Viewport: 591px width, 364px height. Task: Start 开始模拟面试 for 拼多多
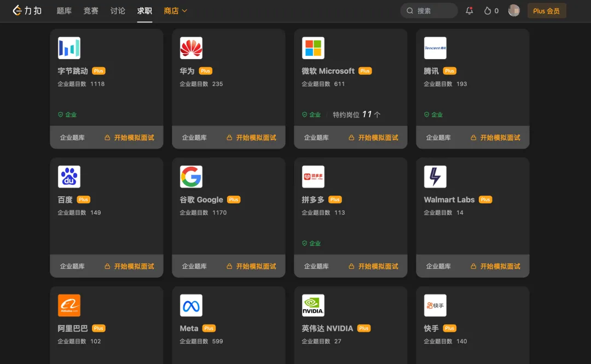tap(374, 266)
